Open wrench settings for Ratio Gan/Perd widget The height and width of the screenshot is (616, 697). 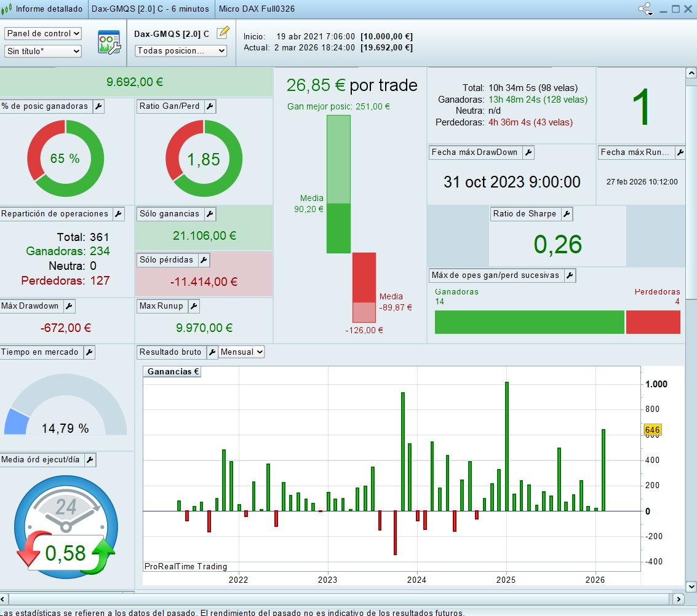coord(210,106)
